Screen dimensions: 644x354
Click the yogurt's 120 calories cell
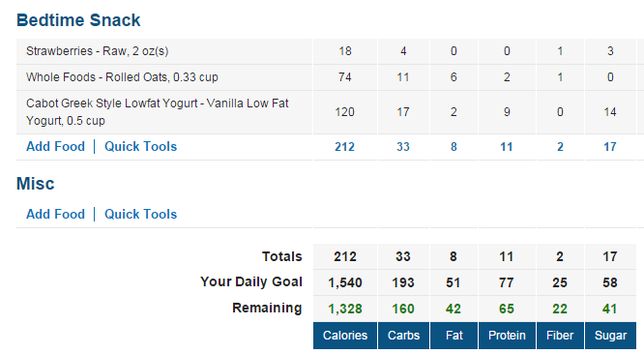344,112
